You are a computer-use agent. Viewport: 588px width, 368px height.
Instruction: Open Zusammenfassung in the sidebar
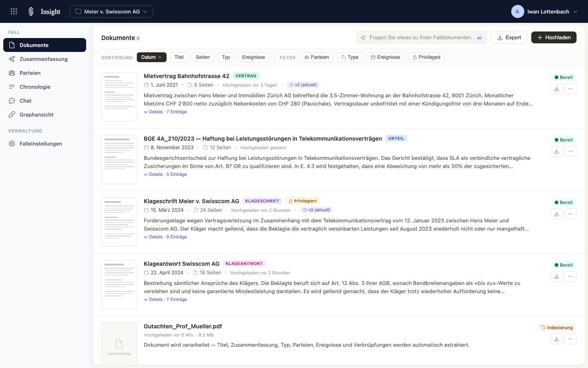(x=45, y=59)
